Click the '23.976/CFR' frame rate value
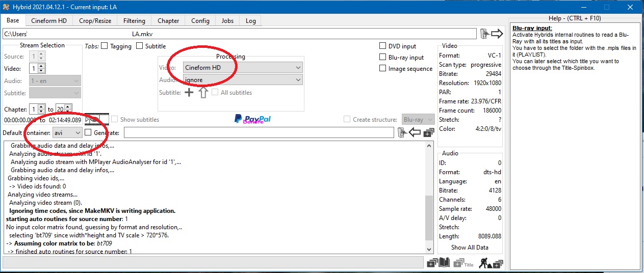The height and width of the screenshot is (273, 644). tap(485, 101)
